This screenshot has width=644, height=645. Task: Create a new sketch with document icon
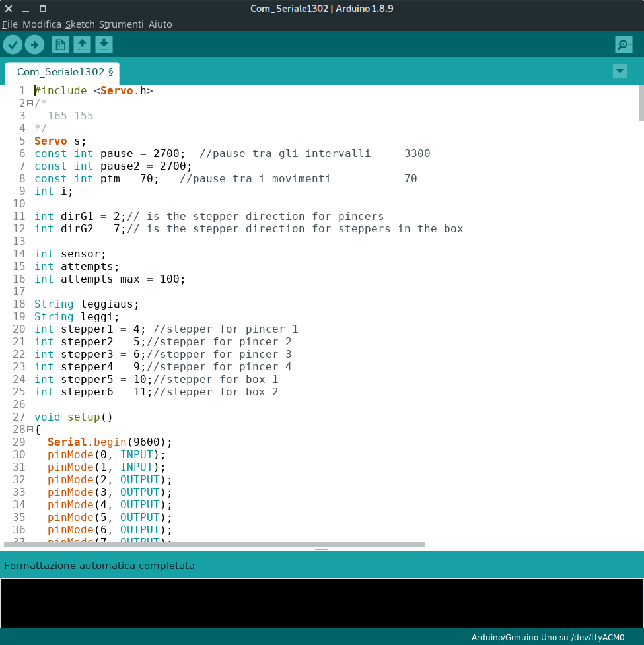[60, 44]
